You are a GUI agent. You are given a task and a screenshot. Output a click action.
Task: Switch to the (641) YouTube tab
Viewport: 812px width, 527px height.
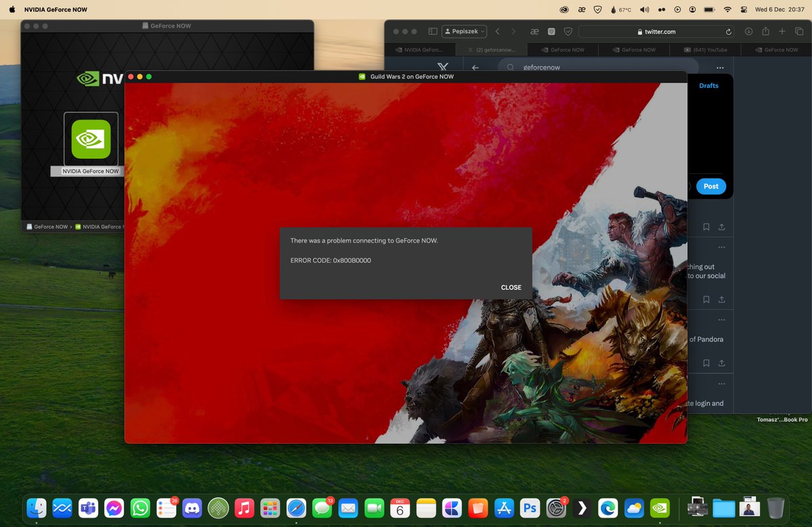(705, 49)
